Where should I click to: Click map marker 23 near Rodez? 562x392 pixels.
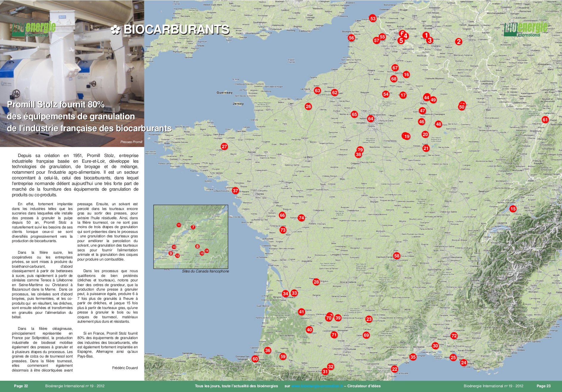369,319
